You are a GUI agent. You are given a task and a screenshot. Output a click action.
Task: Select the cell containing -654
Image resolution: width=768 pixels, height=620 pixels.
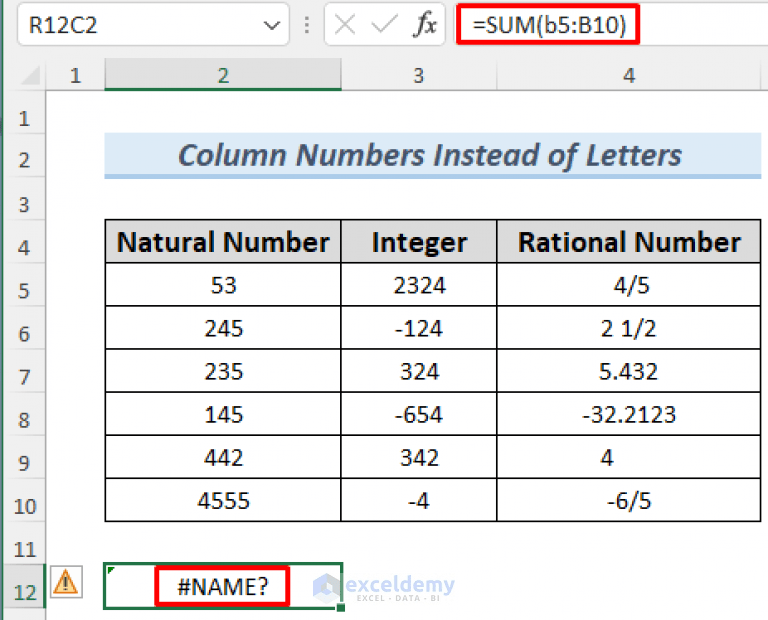(x=419, y=414)
